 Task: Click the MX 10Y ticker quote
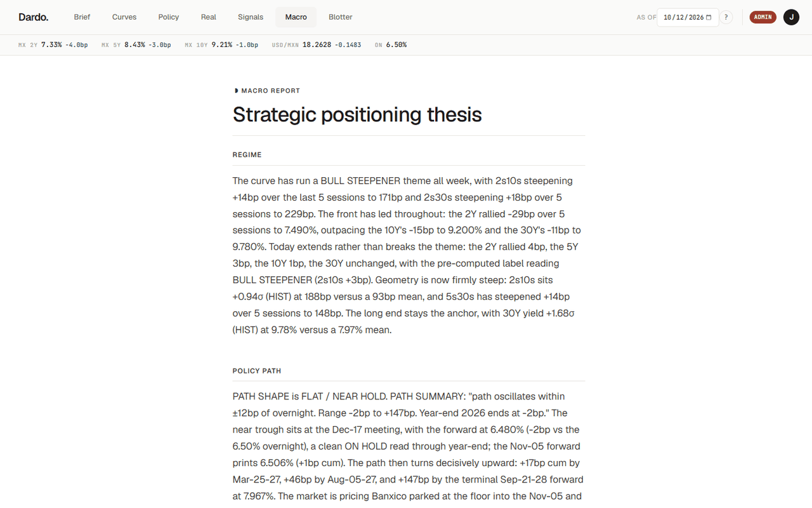point(221,45)
